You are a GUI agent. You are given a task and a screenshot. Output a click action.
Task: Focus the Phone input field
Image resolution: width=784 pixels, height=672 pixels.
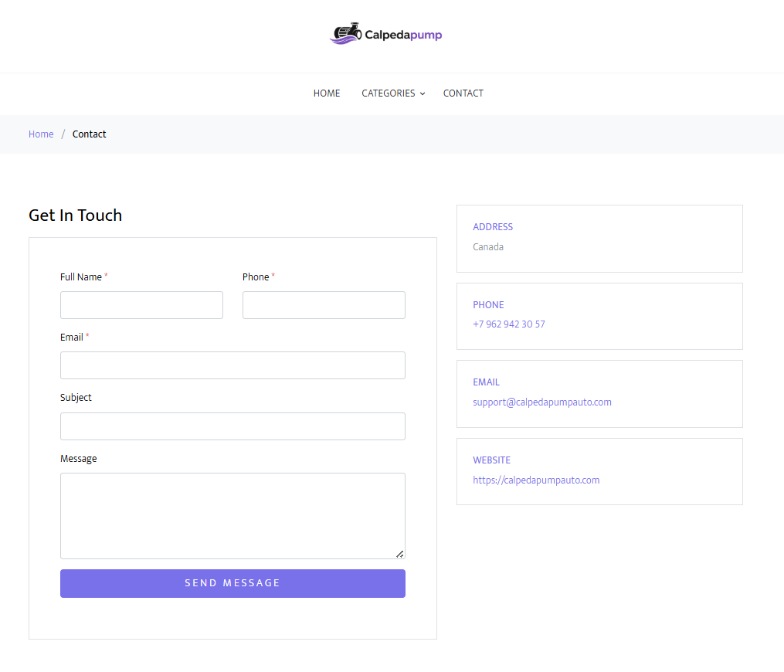324,305
